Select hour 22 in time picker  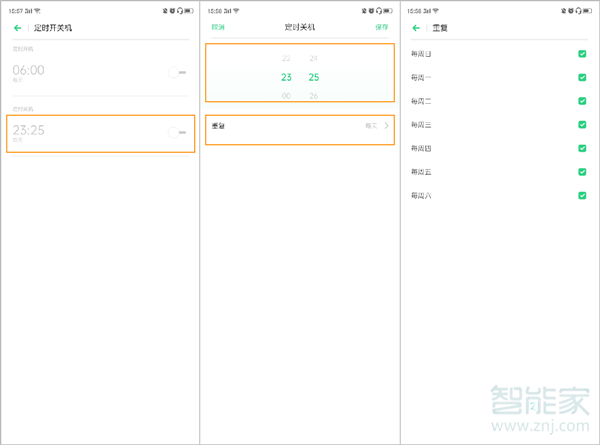[286, 59]
